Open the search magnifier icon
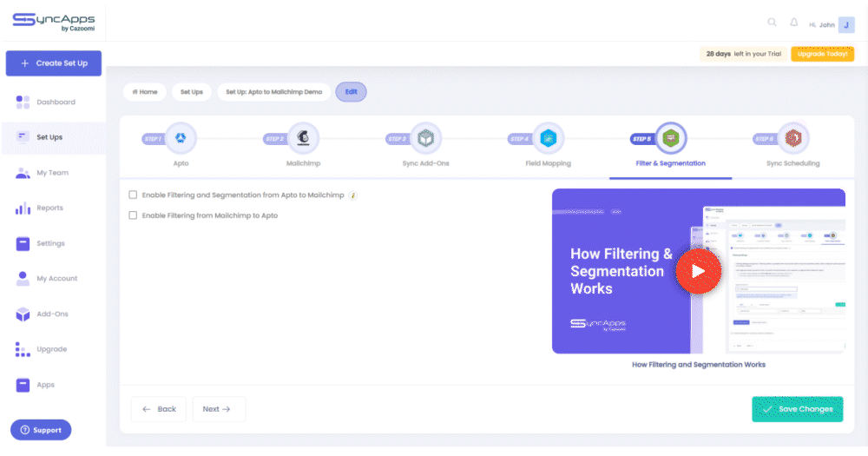The height and width of the screenshot is (456, 868). [x=772, y=23]
